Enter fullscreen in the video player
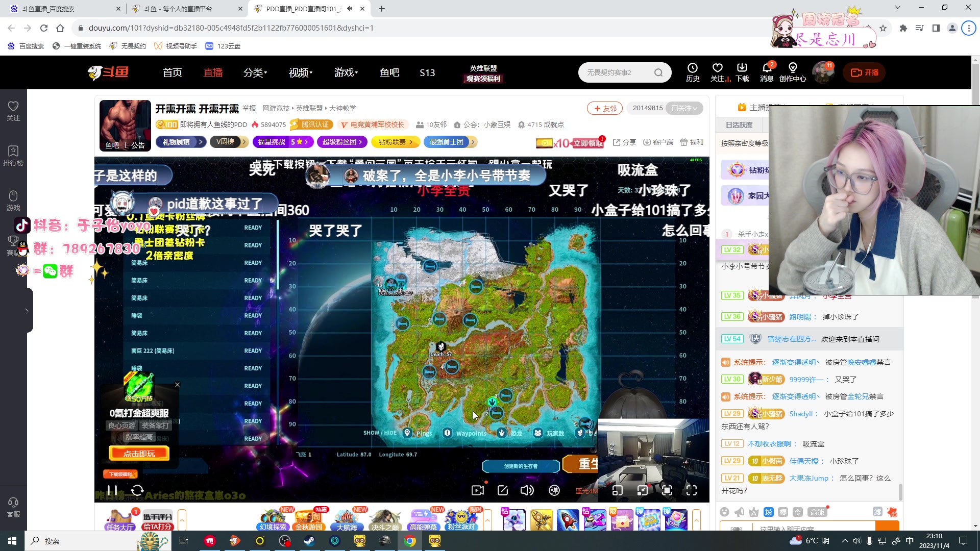 point(692,490)
